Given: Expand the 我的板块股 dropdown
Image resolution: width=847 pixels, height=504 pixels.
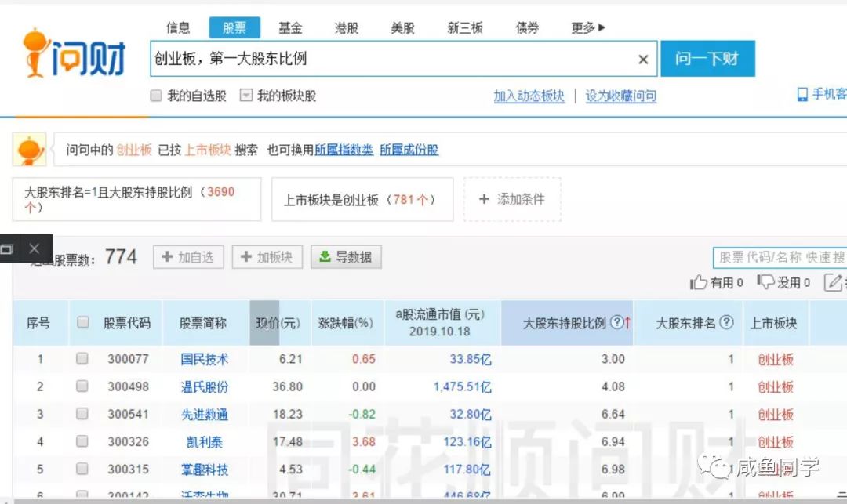Looking at the screenshot, I should pyautogui.click(x=245, y=96).
